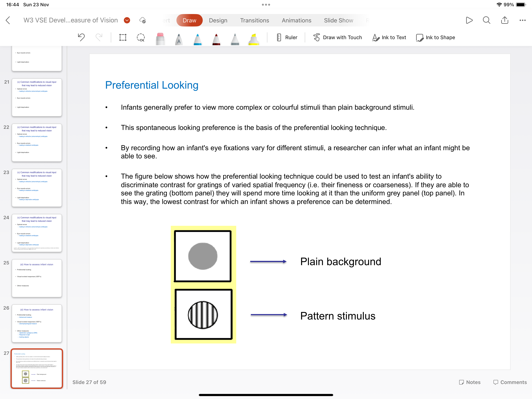Select the Lasso select tool

point(141,37)
